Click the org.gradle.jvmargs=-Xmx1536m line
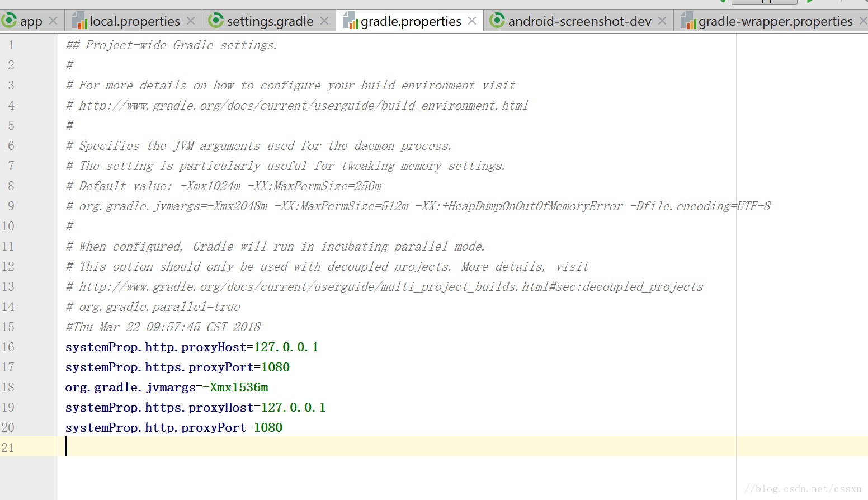 (167, 387)
